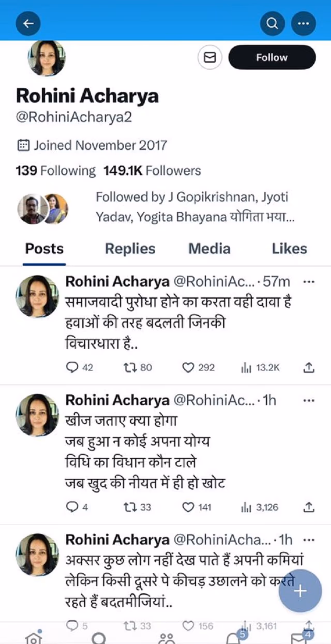Open the 139 Following list
Screen dimensions: 331x644
pos(56,171)
